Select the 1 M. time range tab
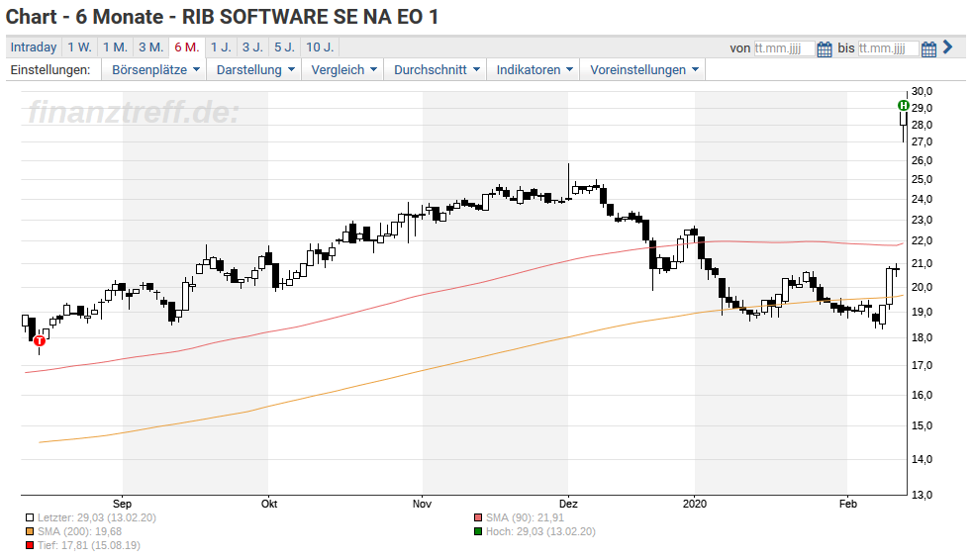 pos(115,47)
